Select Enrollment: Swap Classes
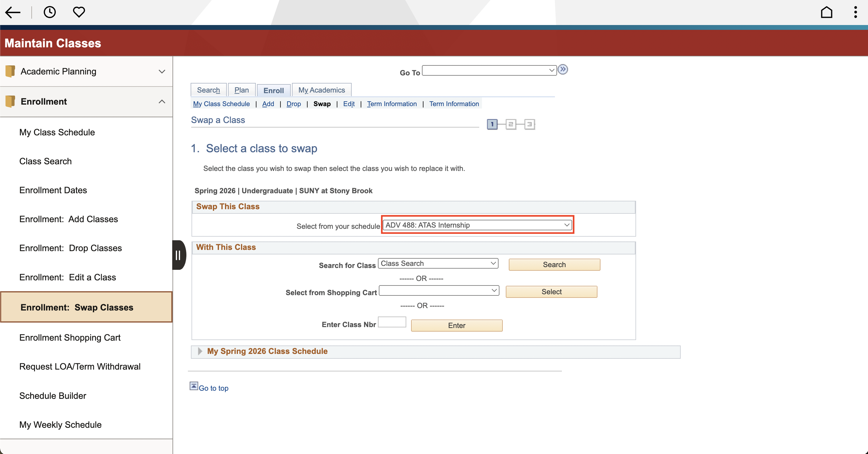Screen dimensions: 868x454 (87, 307)
